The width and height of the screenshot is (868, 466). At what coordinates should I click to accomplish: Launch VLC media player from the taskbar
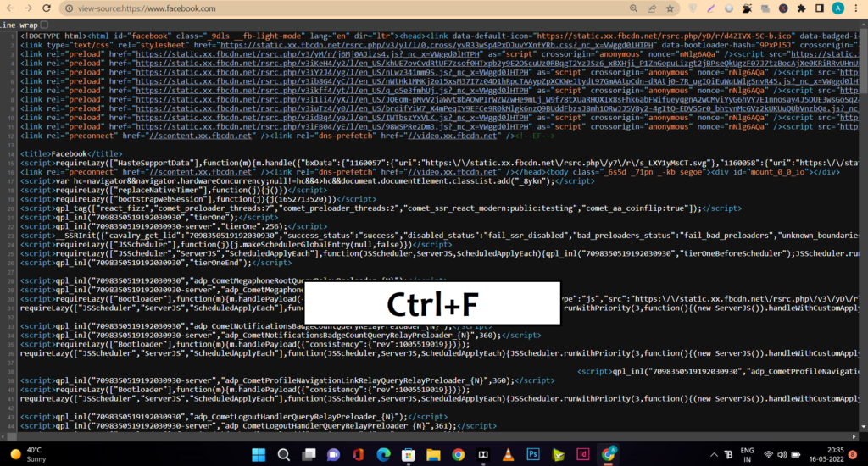tap(508, 455)
